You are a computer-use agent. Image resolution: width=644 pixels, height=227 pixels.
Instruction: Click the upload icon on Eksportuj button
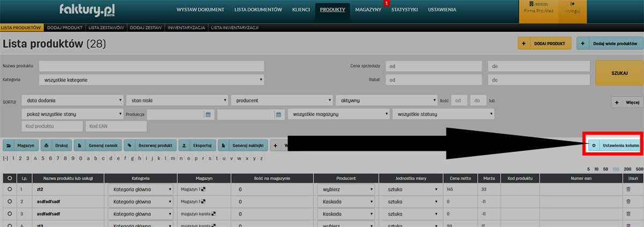(x=185, y=145)
